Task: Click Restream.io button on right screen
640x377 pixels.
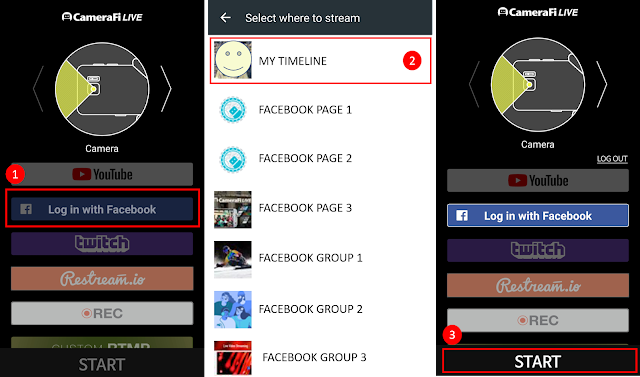Action: coord(538,285)
